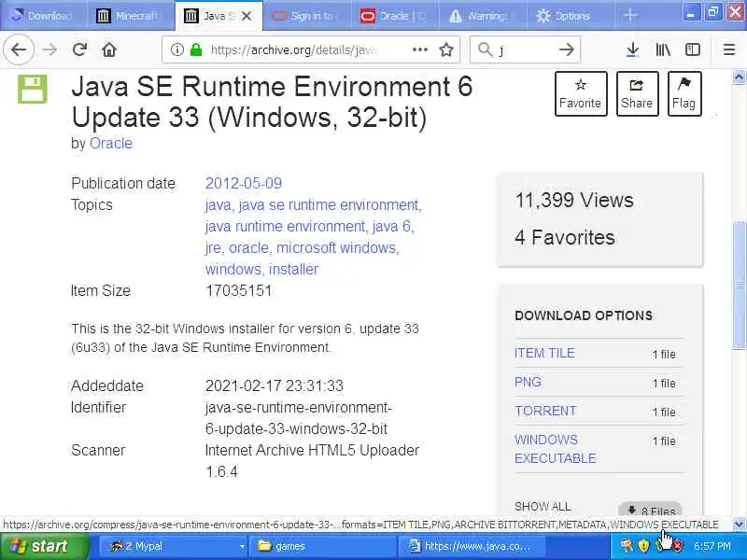Select the Item Size value 17035151

coord(239,290)
